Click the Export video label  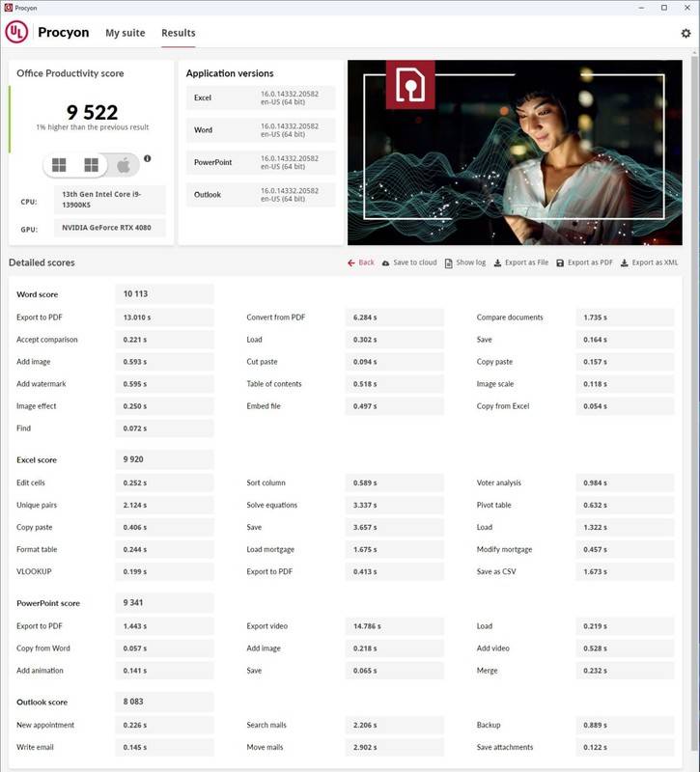pyautogui.click(x=267, y=626)
